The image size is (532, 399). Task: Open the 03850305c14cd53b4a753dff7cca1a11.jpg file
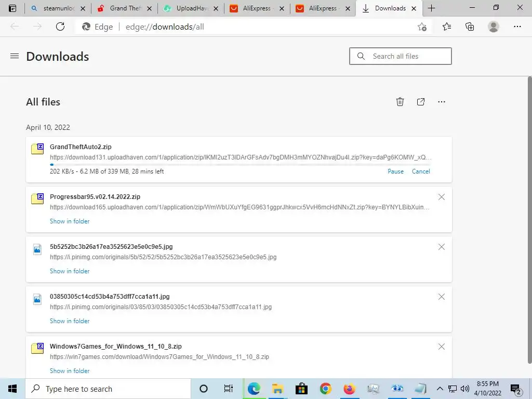(x=110, y=297)
